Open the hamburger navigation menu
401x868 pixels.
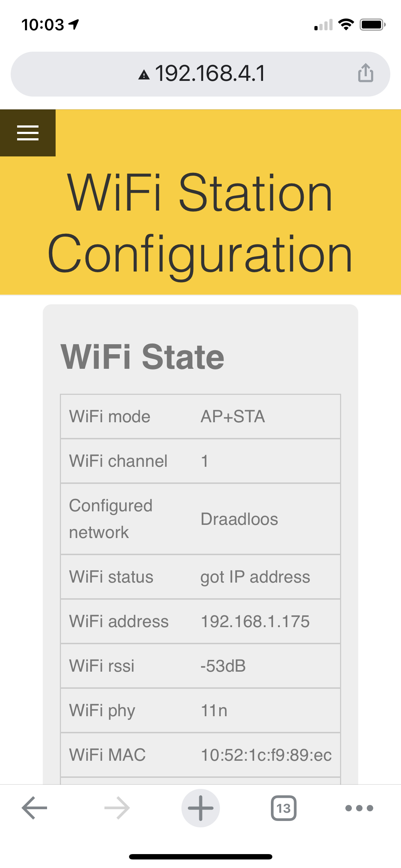(28, 133)
